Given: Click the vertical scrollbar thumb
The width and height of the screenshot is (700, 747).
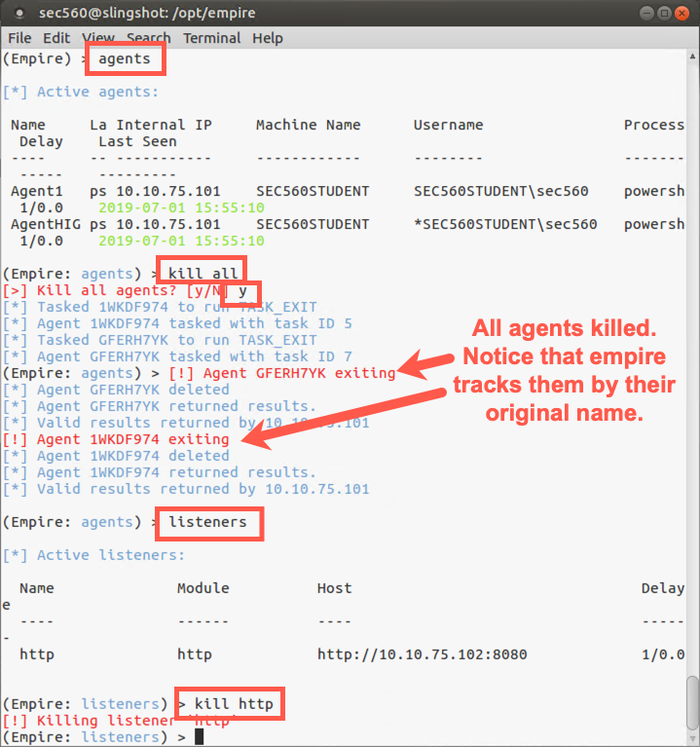Looking at the screenshot, I should point(692,702).
